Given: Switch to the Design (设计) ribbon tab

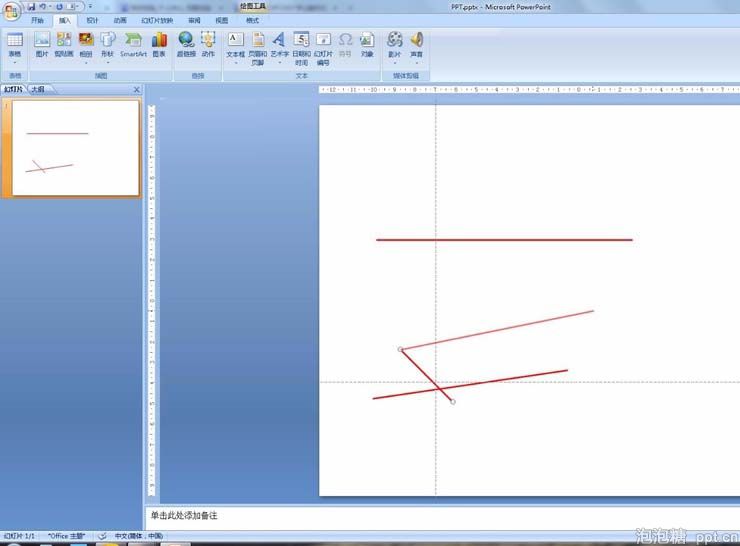Looking at the screenshot, I should 92,20.
